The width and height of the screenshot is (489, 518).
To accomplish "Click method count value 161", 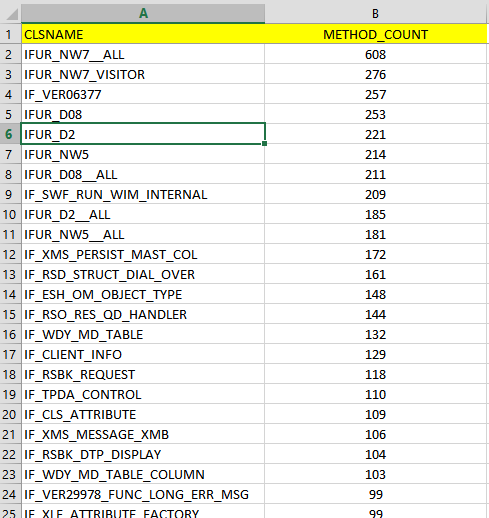I will (376, 274).
